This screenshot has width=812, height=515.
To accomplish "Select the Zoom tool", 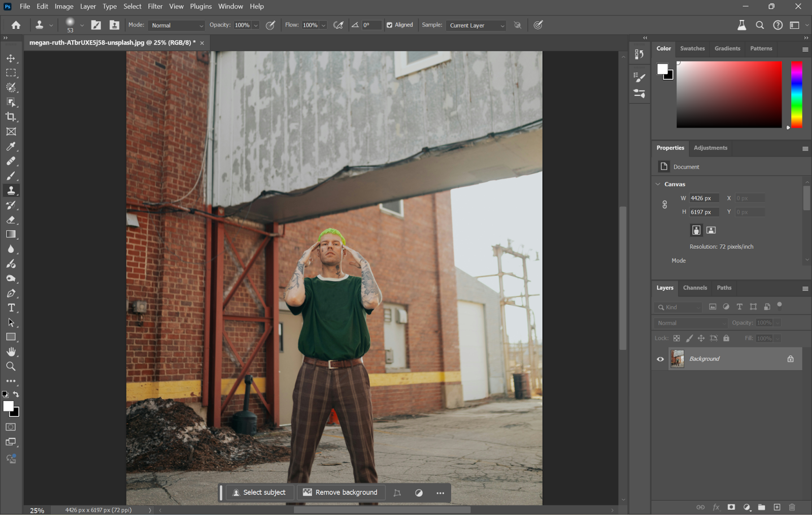I will tap(11, 367).
